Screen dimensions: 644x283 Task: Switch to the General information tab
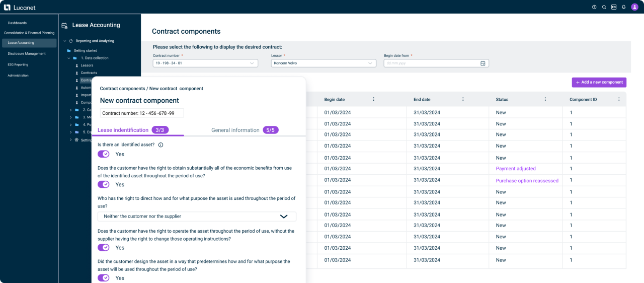tap(235, 130)
